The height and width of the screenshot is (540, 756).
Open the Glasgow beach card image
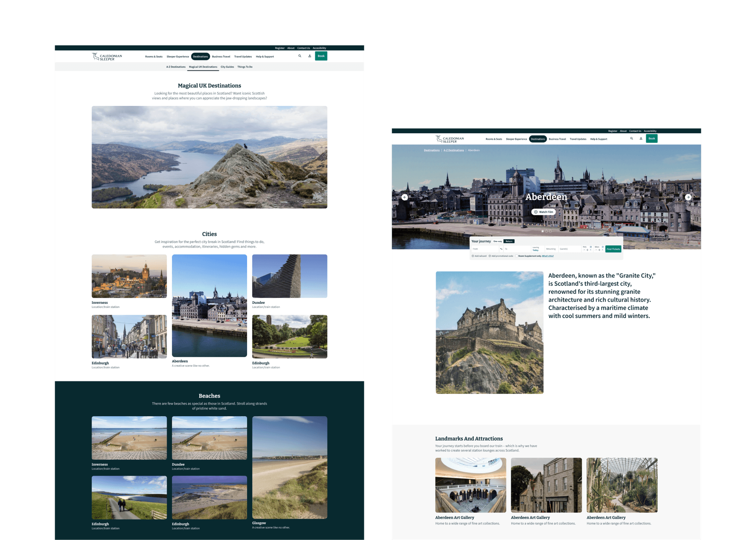(x=290, y=467)
